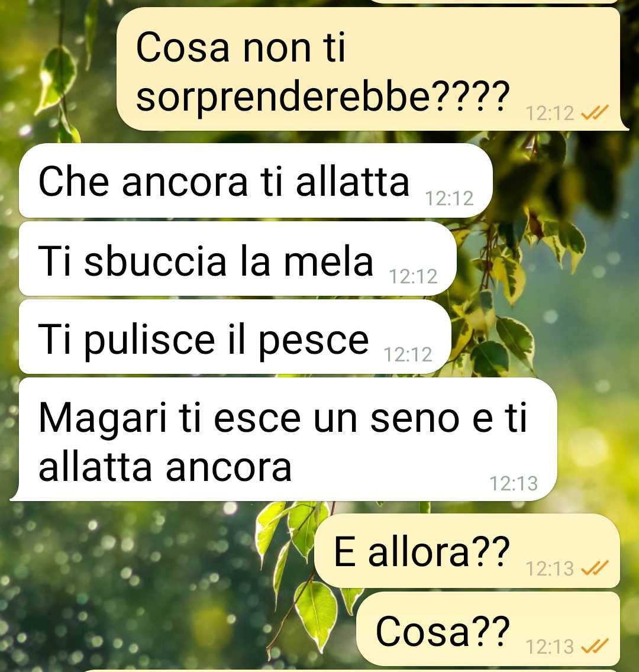The image size is (639, 672).
Task: Tap the words "allatta ancora" on the second line
Action: pos(166,467)
